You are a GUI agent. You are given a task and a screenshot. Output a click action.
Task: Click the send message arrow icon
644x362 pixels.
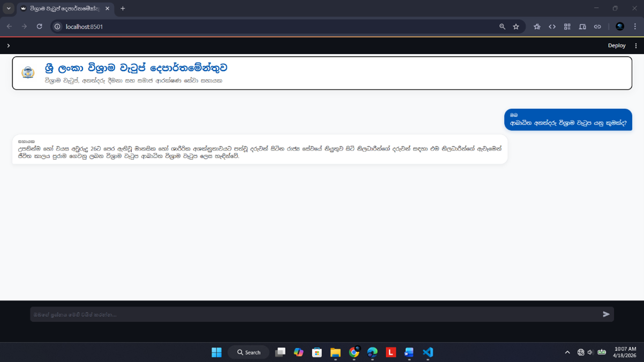tap(606, 314)
